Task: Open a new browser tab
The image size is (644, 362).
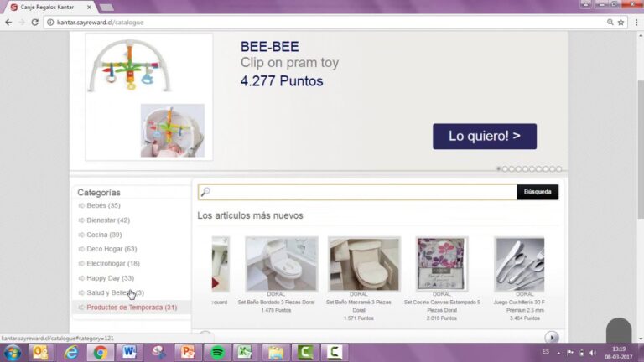Action: [106, 7]
